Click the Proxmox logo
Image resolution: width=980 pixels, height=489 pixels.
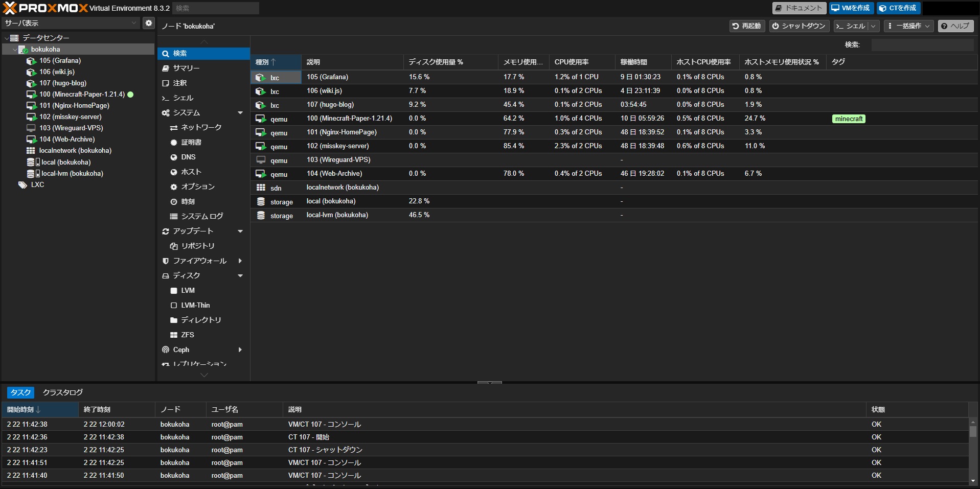[x=45, y=8]
